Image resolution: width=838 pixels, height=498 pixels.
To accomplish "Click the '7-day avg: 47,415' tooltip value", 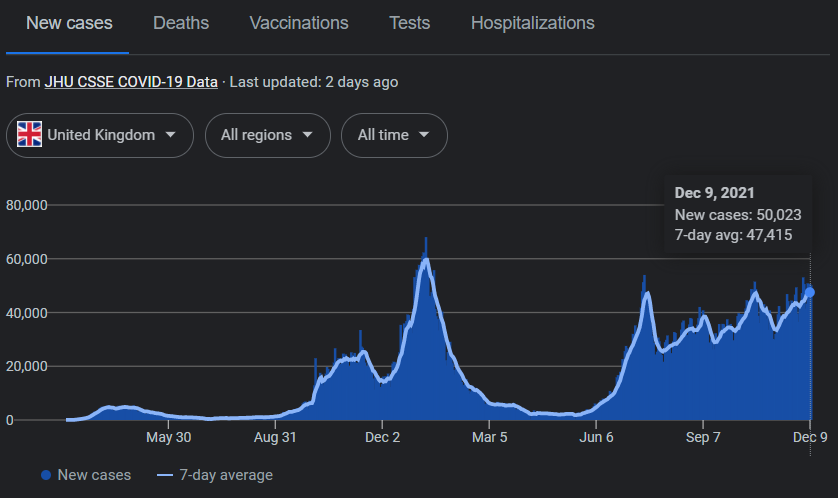I will (x=733, y=235).
